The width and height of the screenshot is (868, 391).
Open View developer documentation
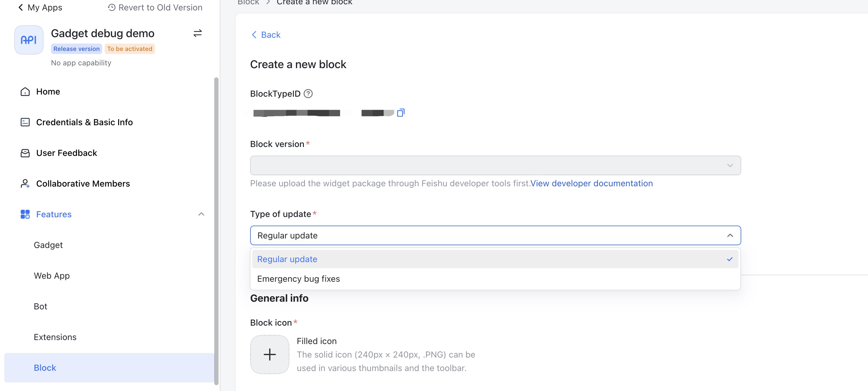(x=592, y=183)
